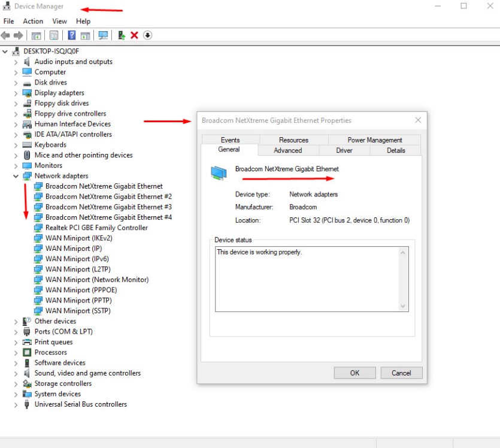Image resolution: width=500 pixels, height=448 pixels.
Task: Click the device status scrollbar up arrow
Action: pos(403,253)
